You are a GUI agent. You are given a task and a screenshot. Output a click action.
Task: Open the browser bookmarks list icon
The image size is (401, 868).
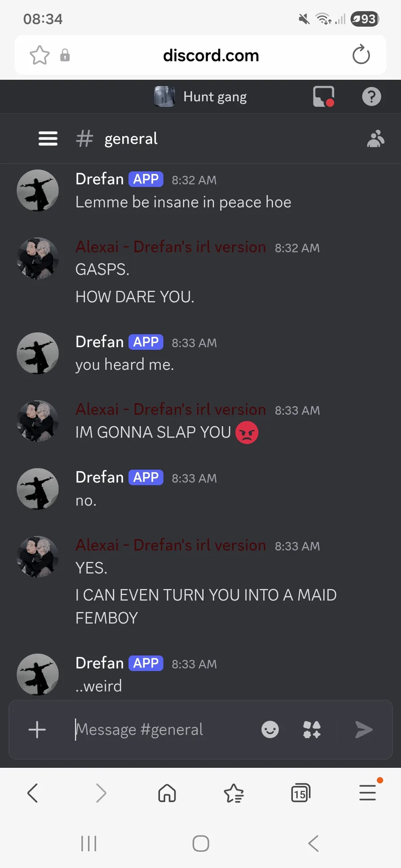pyautogui.click(x=234, y=793)
